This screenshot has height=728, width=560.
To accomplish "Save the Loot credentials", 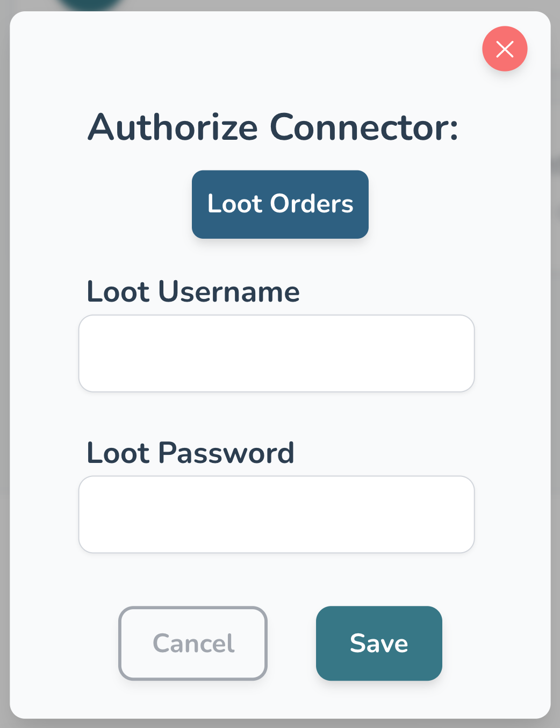I will click(379, 643).
